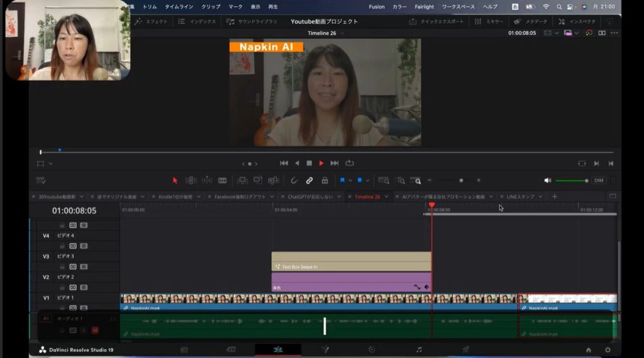
Task: Open the タイムライン menu
Action: (180, 6)
